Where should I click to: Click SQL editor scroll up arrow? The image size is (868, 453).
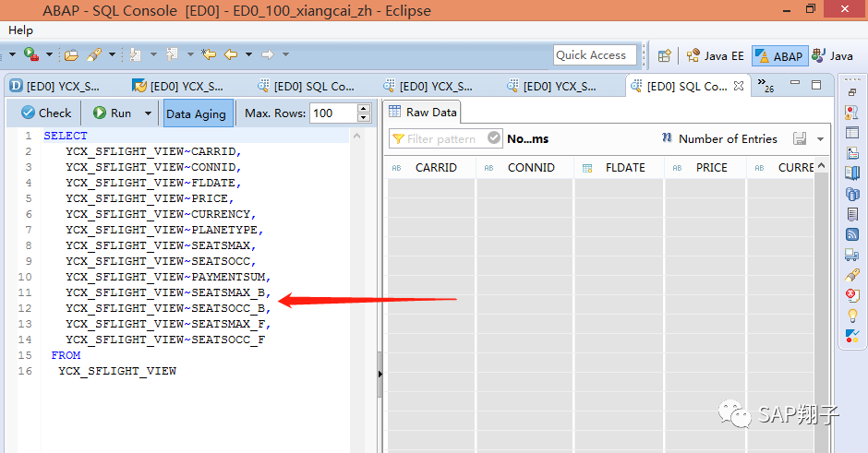(x=357, y=136)
